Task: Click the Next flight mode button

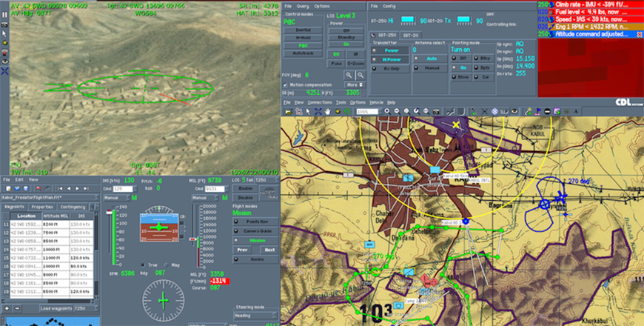Action: pos(269,250)
